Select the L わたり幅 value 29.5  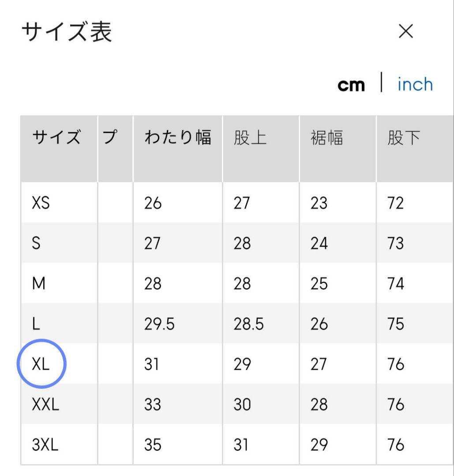tap(159, 324)
